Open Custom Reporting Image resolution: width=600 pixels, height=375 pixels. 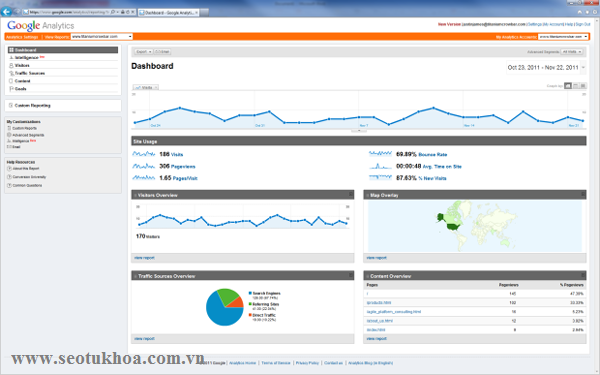point(33,106)
